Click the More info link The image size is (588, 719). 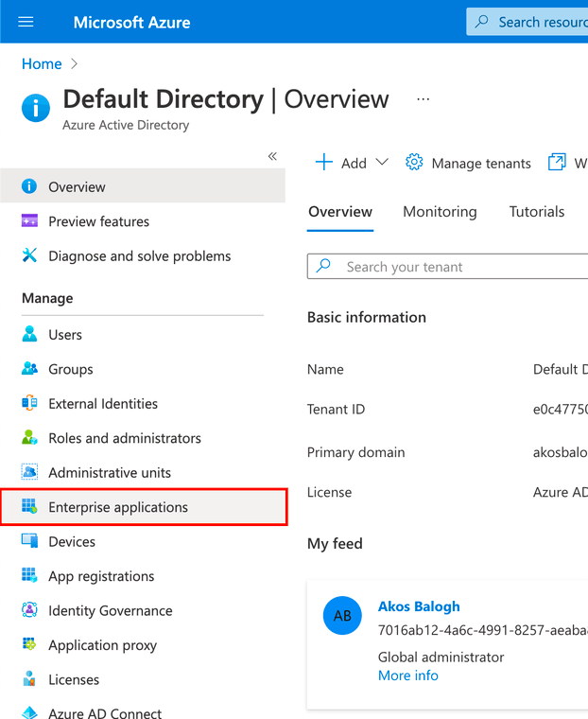[407, 675]
